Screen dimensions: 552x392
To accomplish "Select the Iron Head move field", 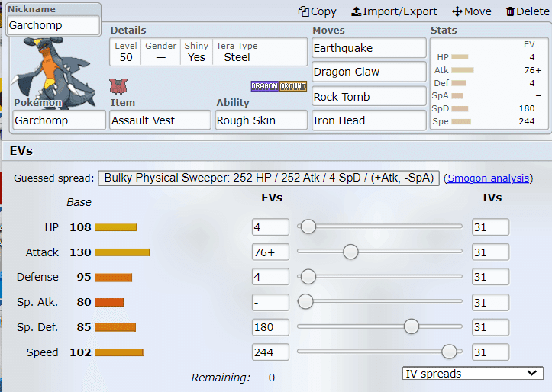I will (369, 120).
